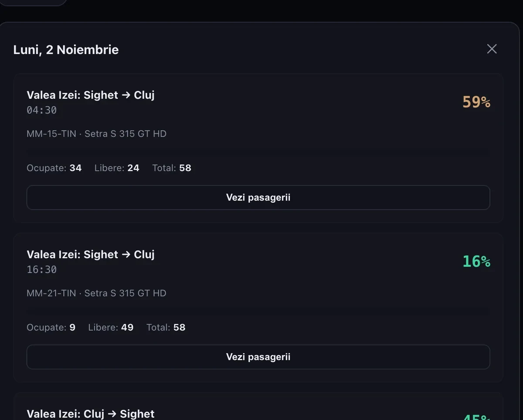Click the occupancy progress bar of 04:30 trip
Viewport: 523px width, 420px height.
pyautogui.click(x=258, y=153)
